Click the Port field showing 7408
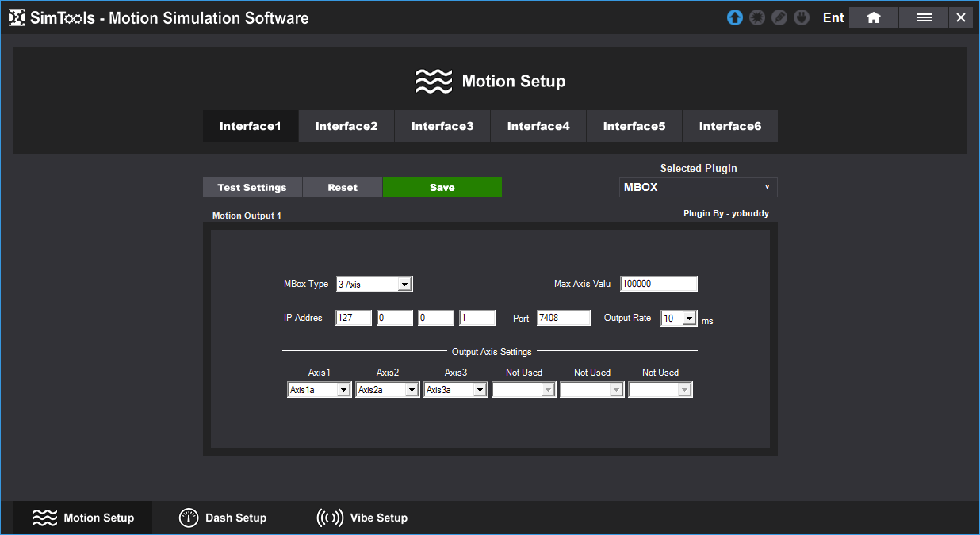This screenshot has width=980, height=535. click(x=564, y=318)
